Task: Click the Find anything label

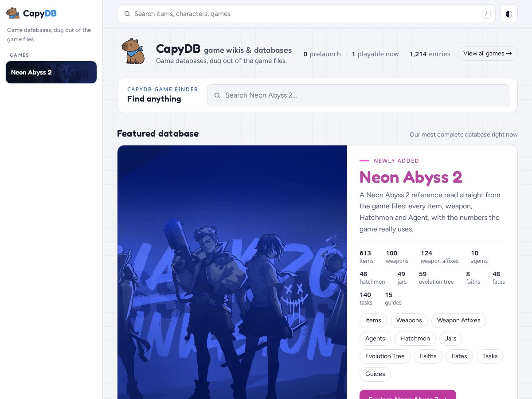Action: coord(154,99)
